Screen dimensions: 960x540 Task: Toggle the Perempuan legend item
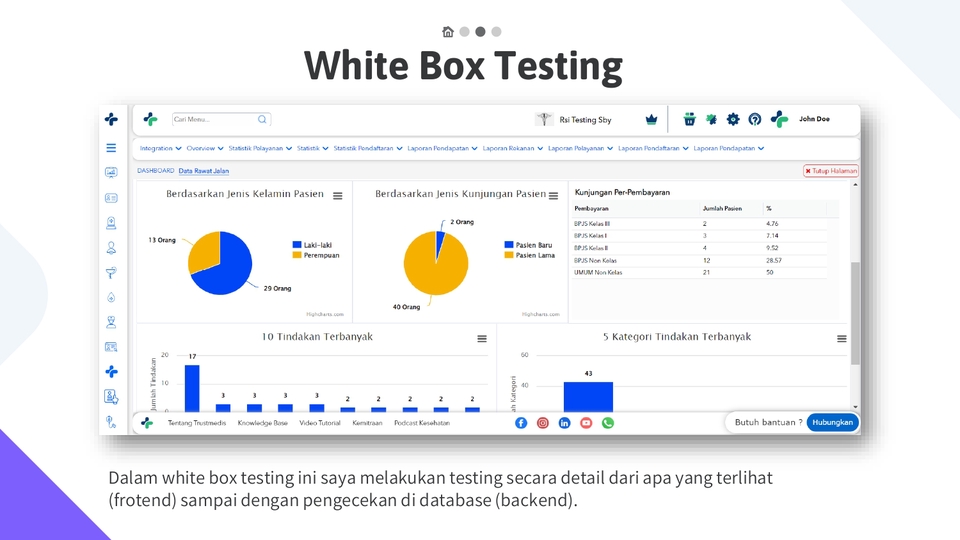pyautogui.click(x=317, y=255)
